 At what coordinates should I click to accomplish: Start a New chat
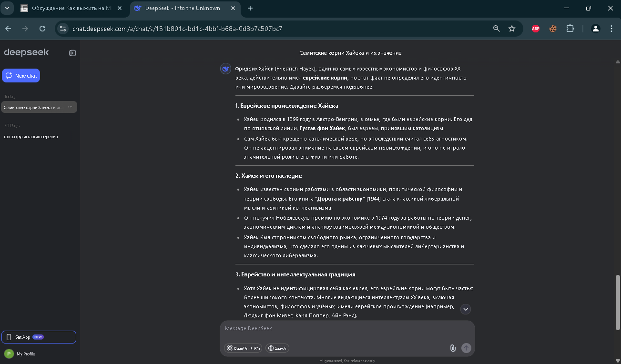(x=21, y=76)
